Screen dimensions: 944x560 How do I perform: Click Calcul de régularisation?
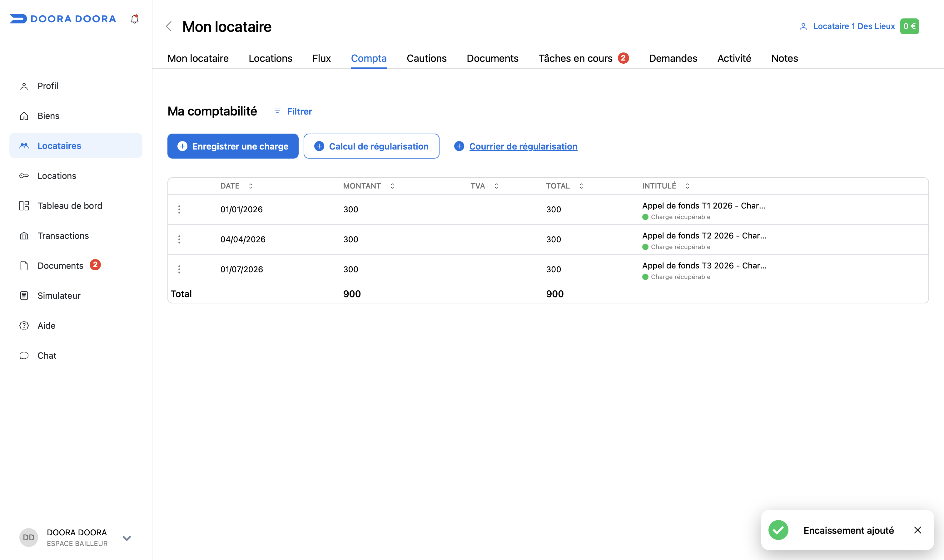tap(371, 146)
